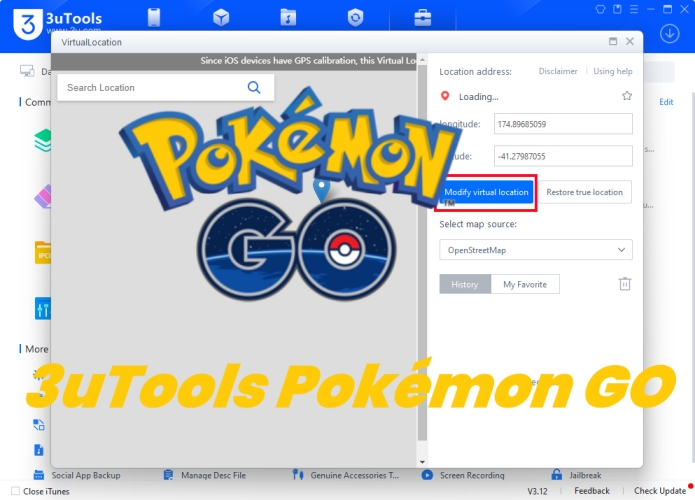Open the Ringtones music file icon
The image size is (695, 500).
tap(288, 18)
